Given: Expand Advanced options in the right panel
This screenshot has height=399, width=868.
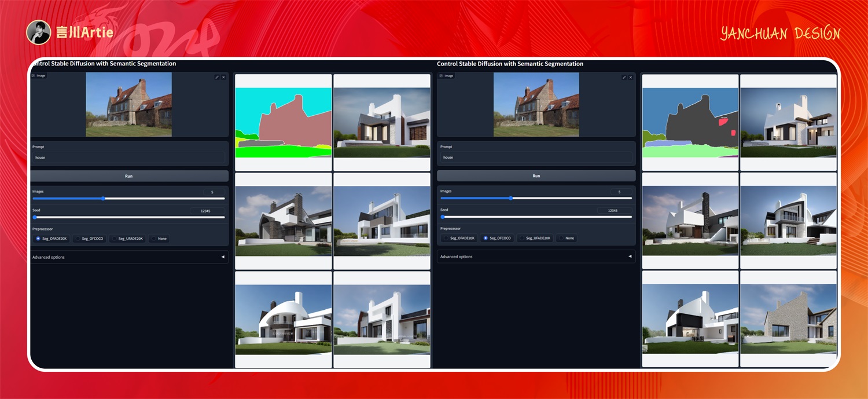Looking at the screenshot, I should (536, 257).
